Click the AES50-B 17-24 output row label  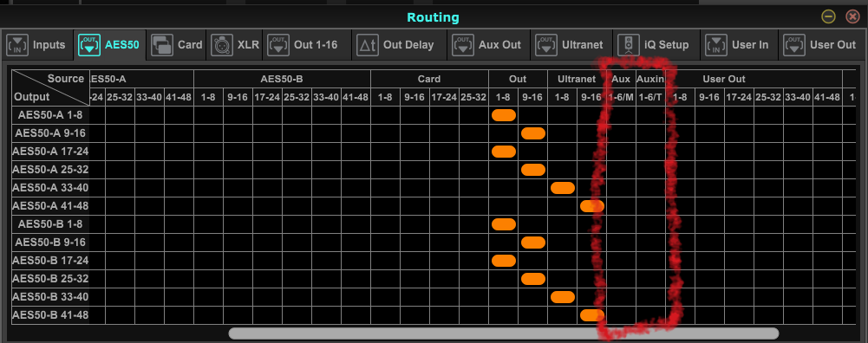pyautogui.click(x=51, y=261)
